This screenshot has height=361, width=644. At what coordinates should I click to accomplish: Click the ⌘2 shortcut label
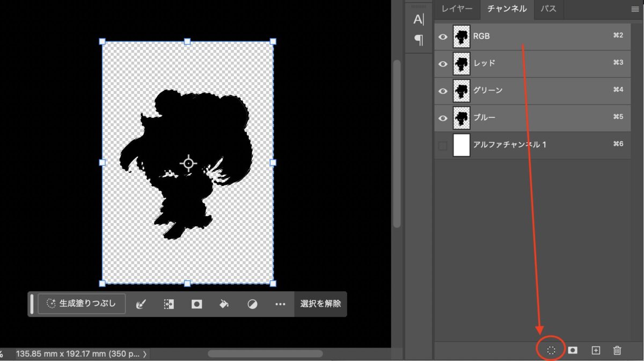tap(618, 35)
